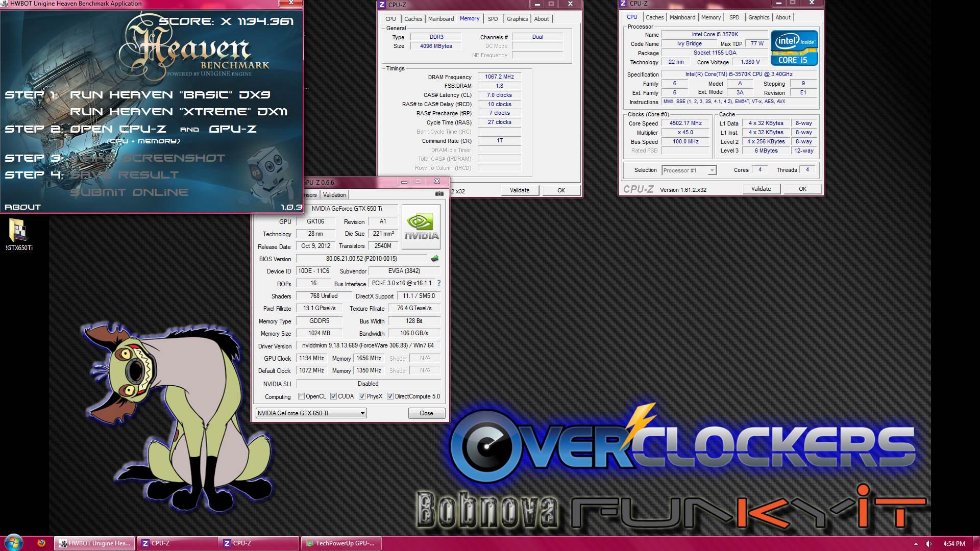Open the SPD tab in memory window
Image resolution: width=980 pixels, height=551 pixels.
tap(493, 19)
